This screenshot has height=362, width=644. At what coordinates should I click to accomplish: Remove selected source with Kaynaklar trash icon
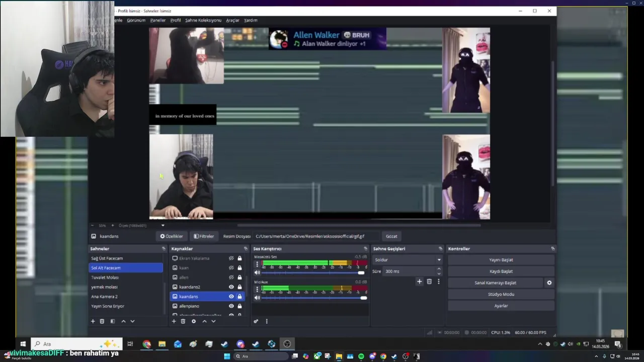point(183,321)
